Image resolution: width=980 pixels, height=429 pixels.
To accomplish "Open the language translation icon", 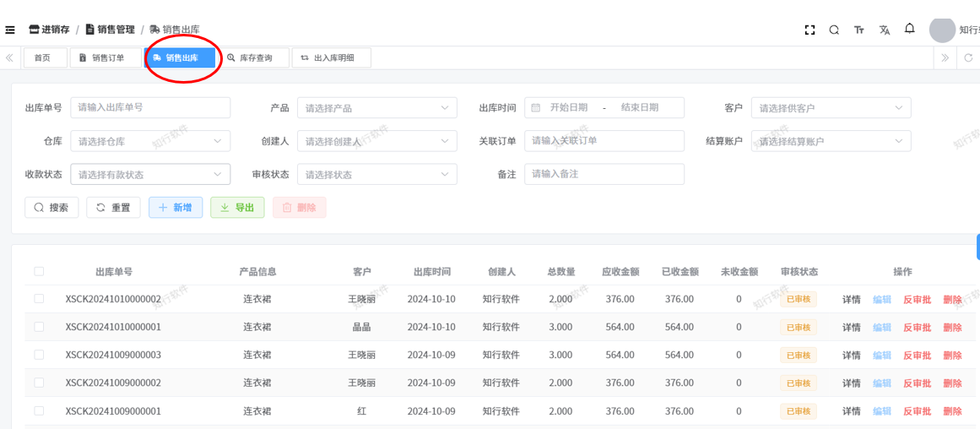I will (885, 30).
